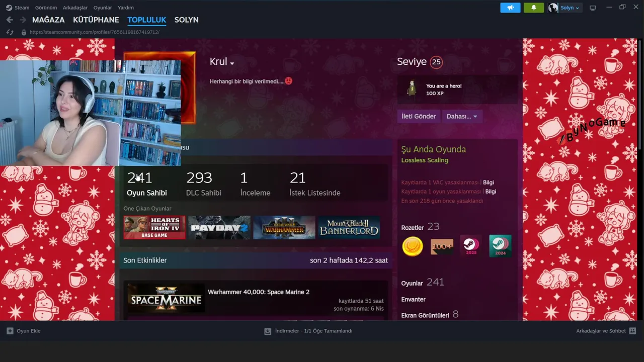The width and height of the screenshot is (644, 362).
Task: Click the Seviye level label
Action: pyautogui.click(x=412, y=62)
